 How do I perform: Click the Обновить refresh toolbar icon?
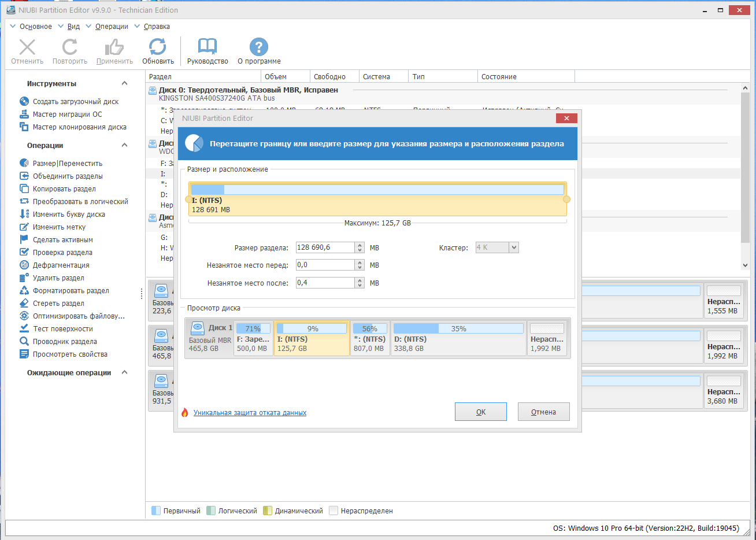158,47
